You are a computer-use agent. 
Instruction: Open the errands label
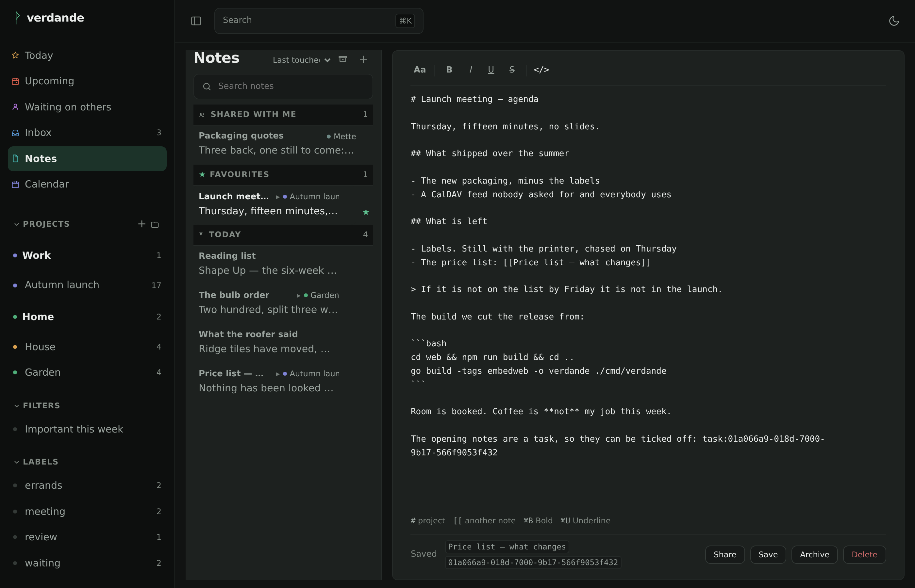click(87, 485)
